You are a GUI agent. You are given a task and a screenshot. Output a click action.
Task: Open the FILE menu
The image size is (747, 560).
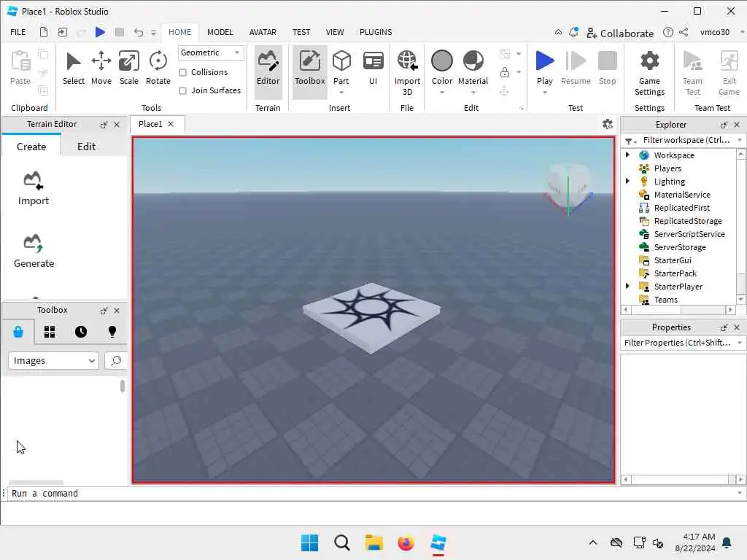point(18,32)
